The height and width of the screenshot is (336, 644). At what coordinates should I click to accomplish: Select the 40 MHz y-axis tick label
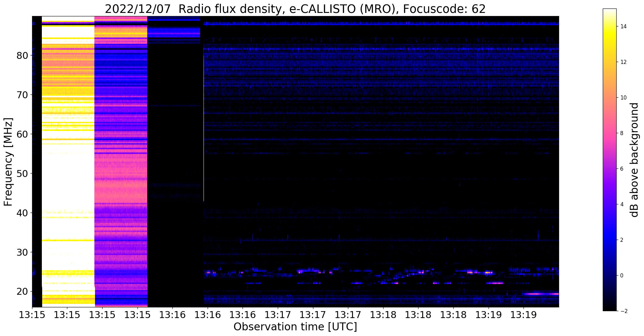(22, 213)
